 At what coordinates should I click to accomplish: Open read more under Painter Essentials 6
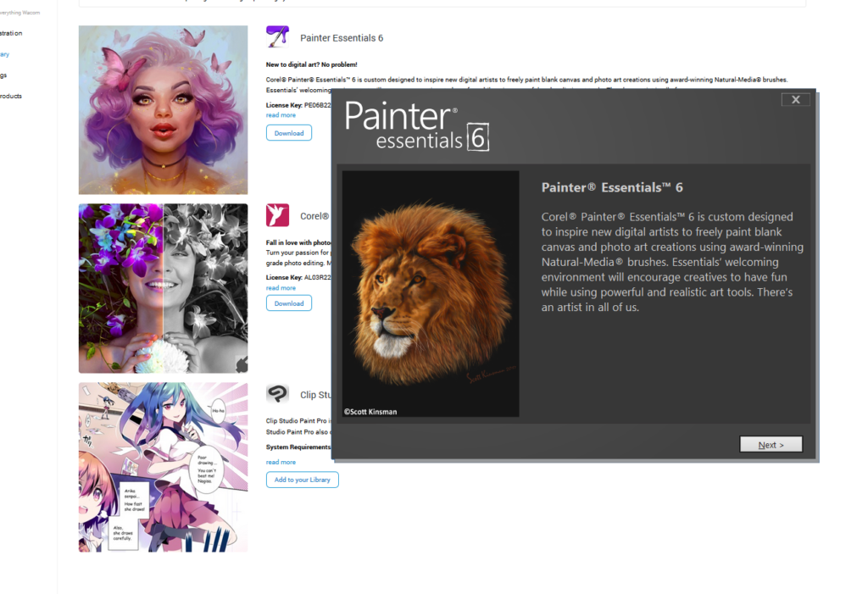pyautogui.click(x=281, y=115)
